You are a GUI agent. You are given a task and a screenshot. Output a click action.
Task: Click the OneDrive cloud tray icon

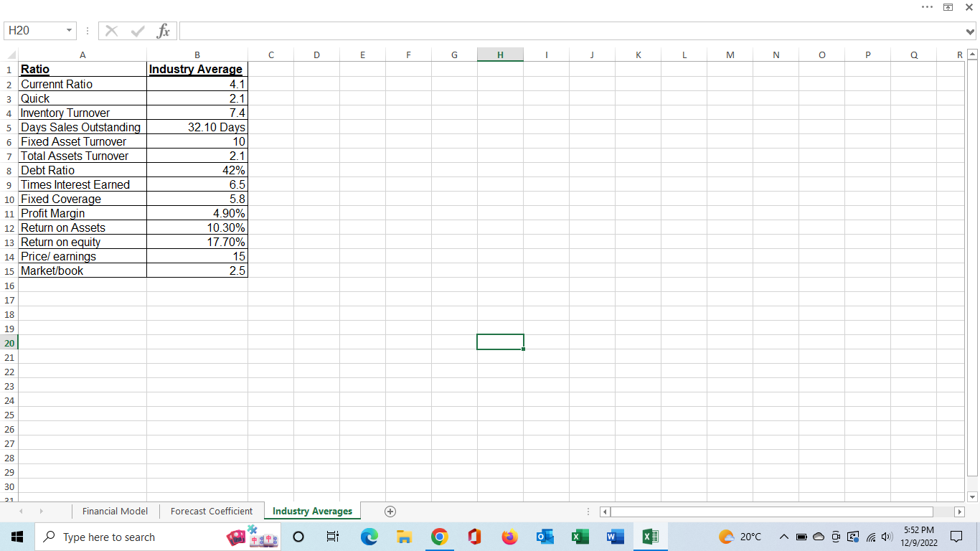(x=819, y=537)
